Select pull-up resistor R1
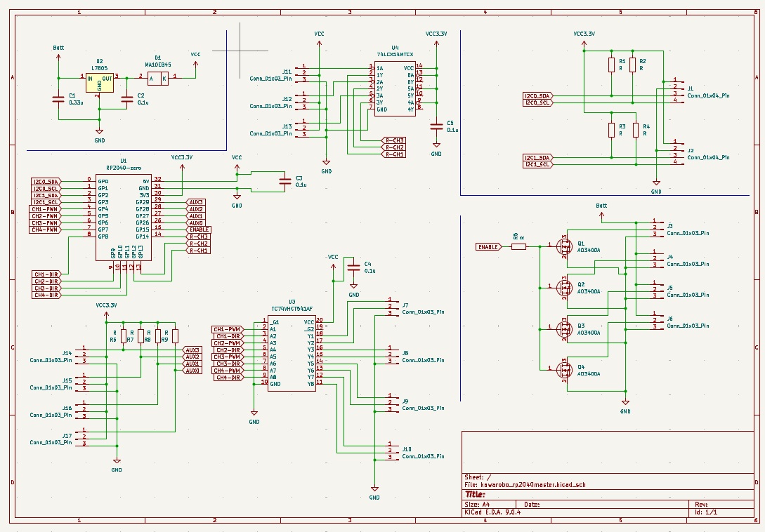The width and height of the screenshot is (765, 532). (x=611, y=65)
